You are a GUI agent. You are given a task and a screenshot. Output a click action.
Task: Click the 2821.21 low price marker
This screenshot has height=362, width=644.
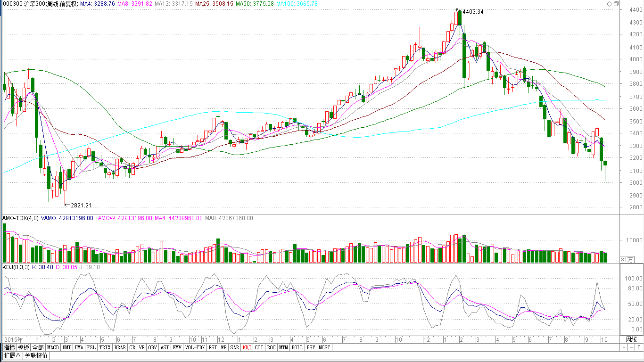point(81,206)
